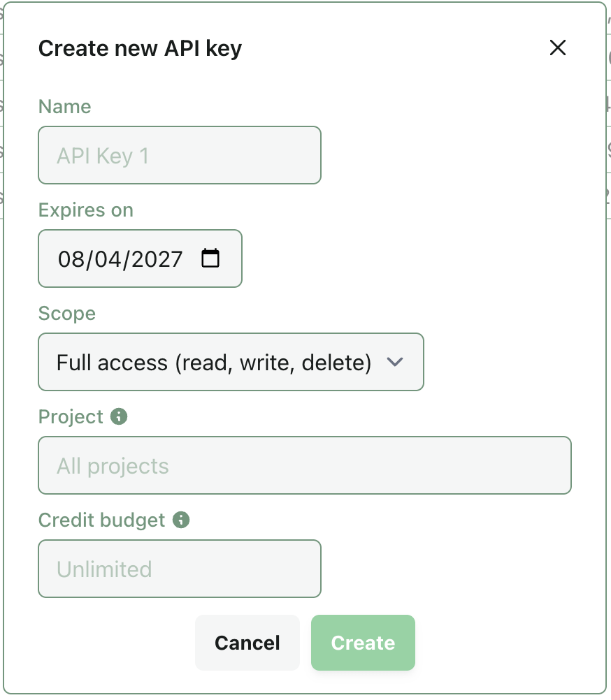
Task: Close the Create new API key dialog
Action: coord(557,48)
